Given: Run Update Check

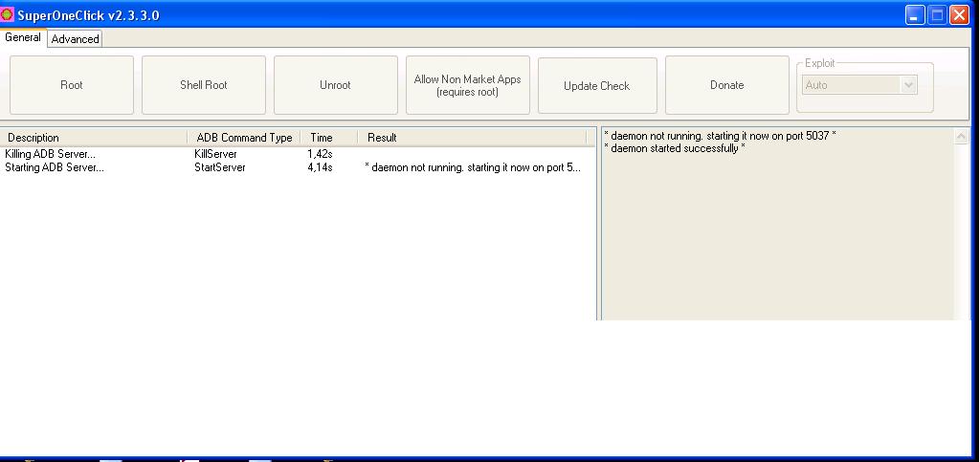Looking at the screenshot, I should (x=597, y=85).
